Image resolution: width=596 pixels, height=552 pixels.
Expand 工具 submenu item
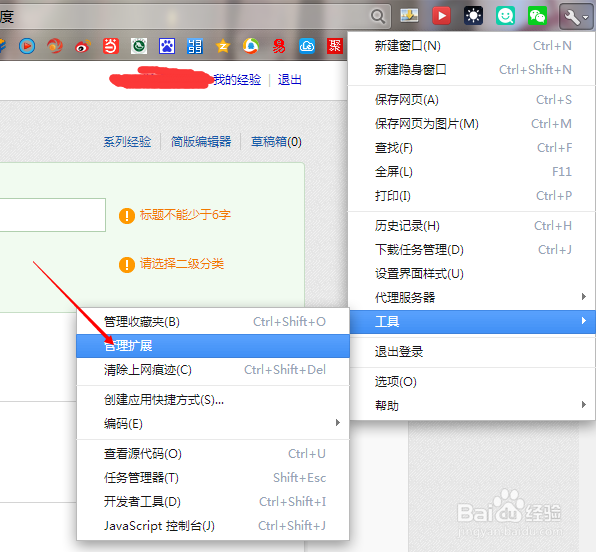click(x=472, y=322)
